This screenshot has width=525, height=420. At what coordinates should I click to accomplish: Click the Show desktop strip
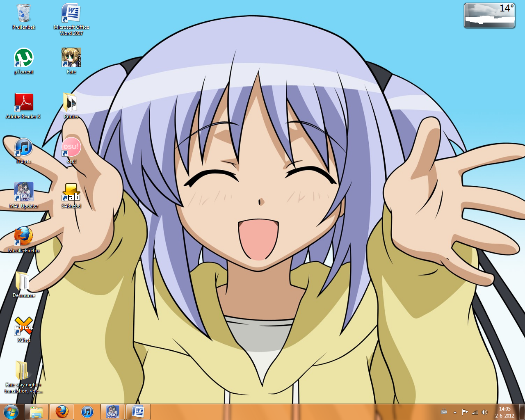[x=522, y=412]
